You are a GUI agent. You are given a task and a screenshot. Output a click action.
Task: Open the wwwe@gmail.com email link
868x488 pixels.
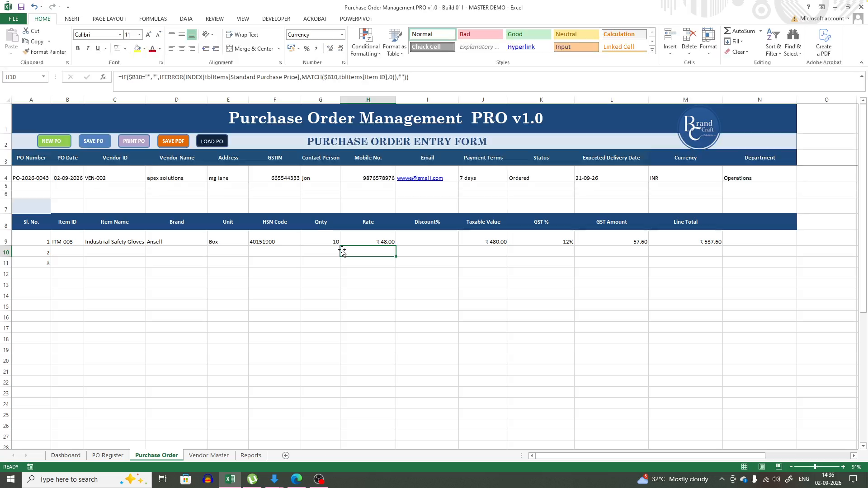point(420,178)
